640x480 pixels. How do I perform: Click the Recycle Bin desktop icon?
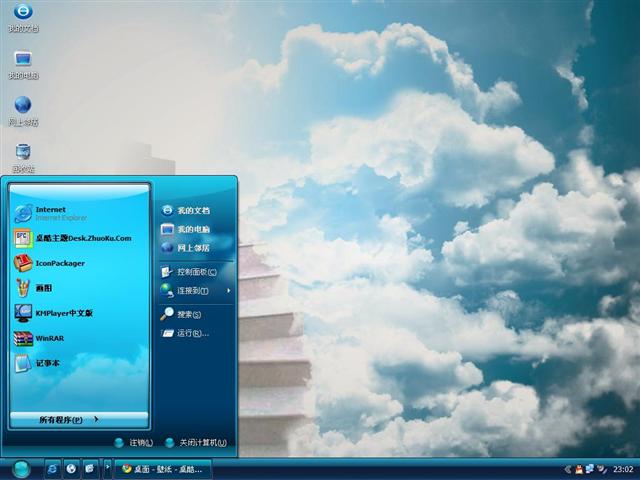tap(22, 154)
